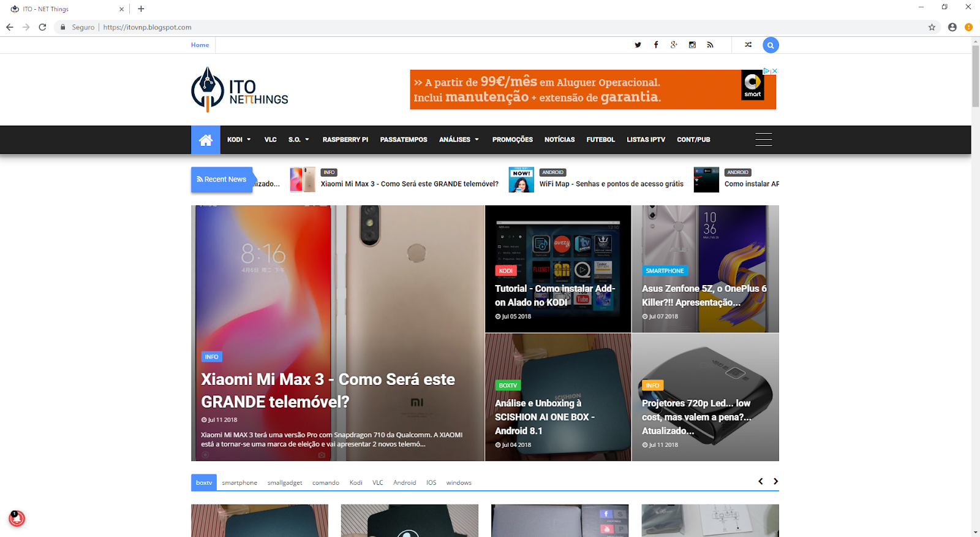Select the comando tab
This screenshot has width=980, height=537.
326,483
